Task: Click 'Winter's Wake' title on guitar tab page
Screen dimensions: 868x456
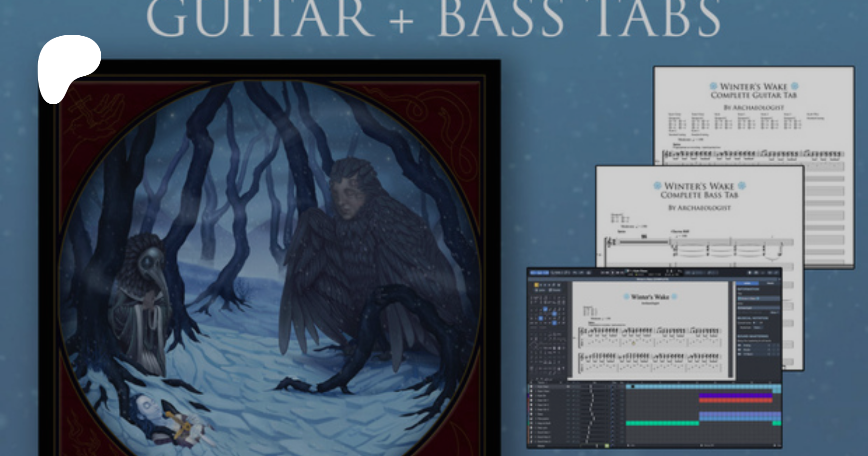Action: tap(754, 86)
